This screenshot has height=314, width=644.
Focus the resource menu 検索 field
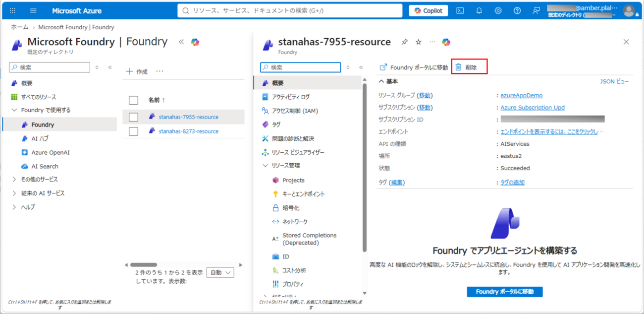301,67
